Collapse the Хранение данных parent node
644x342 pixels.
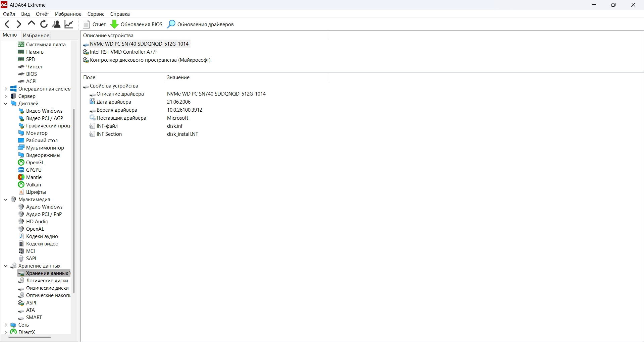coord(6,266)
